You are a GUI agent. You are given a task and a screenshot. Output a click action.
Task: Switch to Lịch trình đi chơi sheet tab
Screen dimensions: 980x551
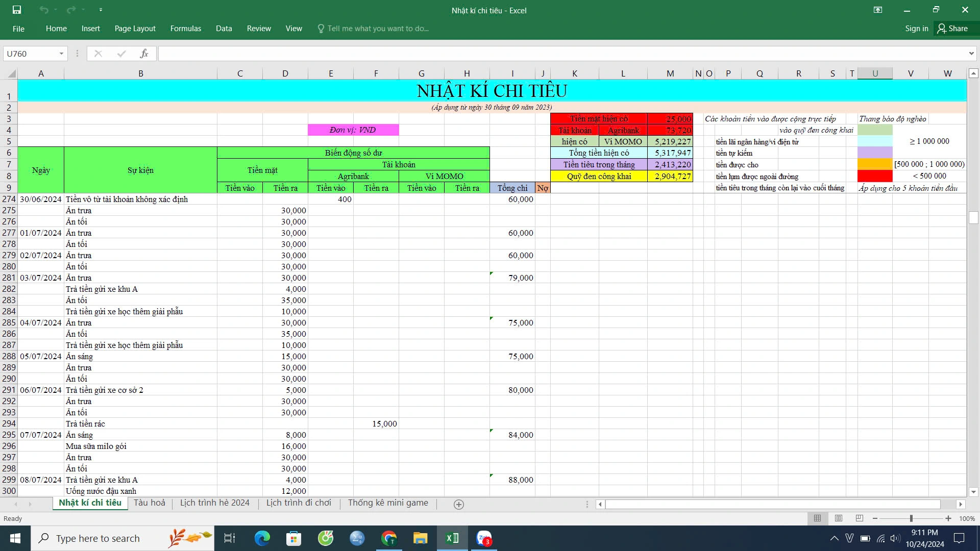(299, 503)
